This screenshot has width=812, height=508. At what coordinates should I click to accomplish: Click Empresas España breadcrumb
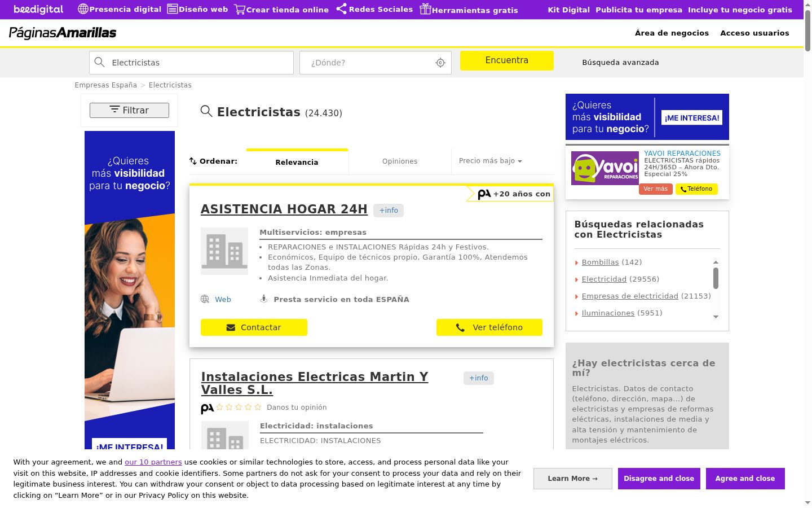(x=106, y=85)
